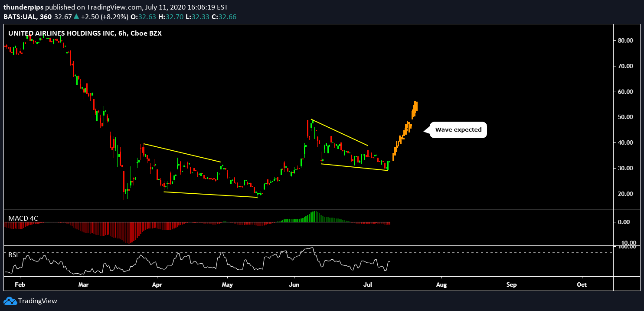Click the May label on time axis
The height and width of the screenshot is (311, 644).
pos(228,285)
